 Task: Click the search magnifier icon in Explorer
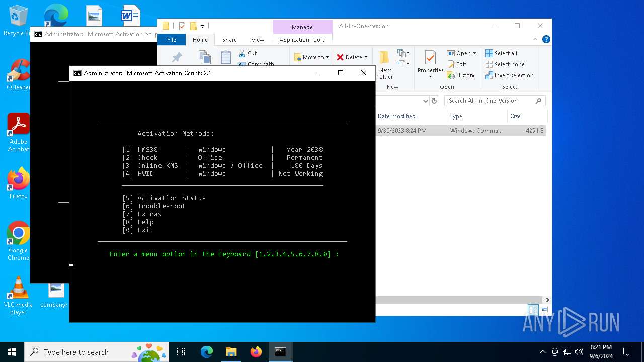click(x=539, y=101)
